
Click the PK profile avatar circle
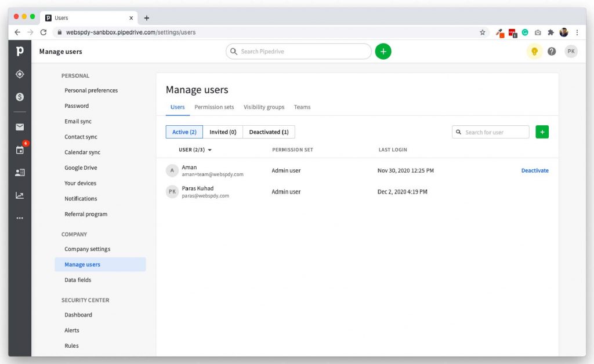571,51
